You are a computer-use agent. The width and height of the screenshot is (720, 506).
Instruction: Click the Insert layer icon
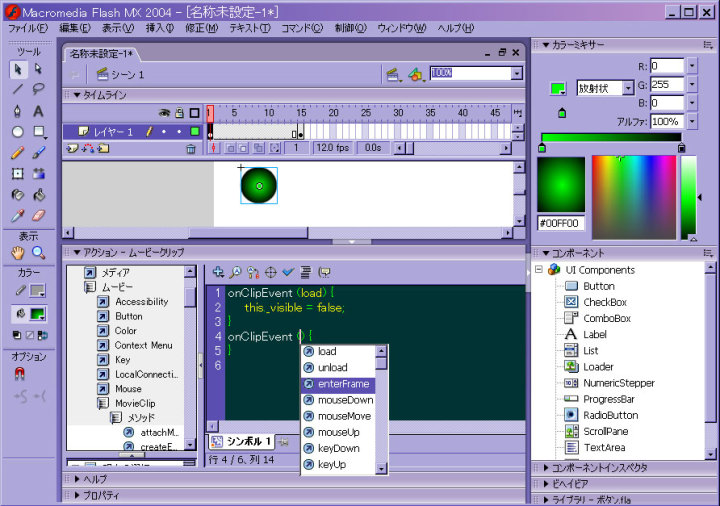[73, 148]
